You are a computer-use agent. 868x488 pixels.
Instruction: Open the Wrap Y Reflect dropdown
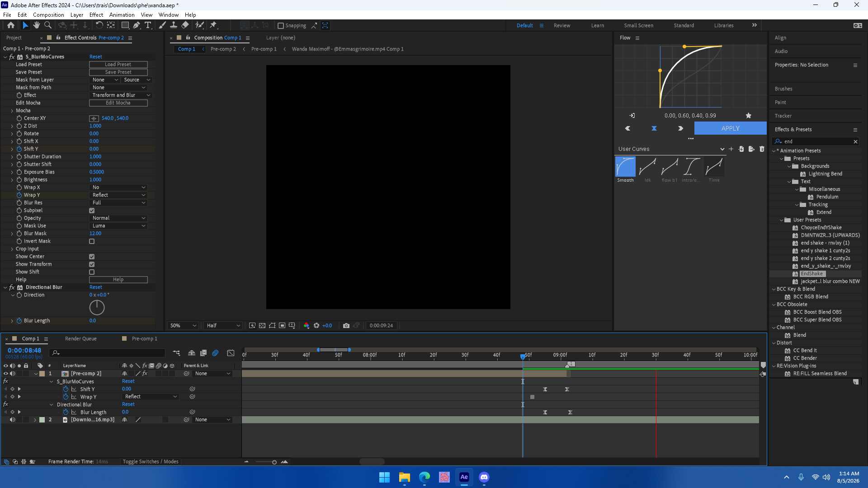(118, 195)
